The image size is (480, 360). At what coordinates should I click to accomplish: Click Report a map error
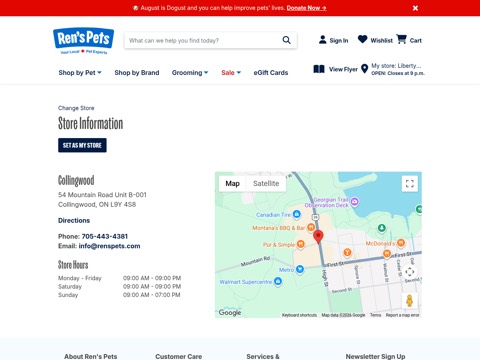pyautogui.click(x=402, y=315)
